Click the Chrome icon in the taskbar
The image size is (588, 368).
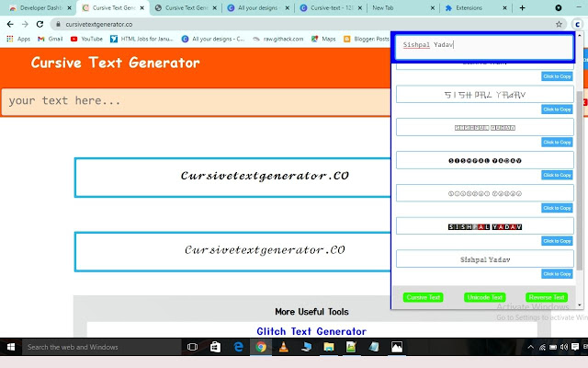coord(261,347)
